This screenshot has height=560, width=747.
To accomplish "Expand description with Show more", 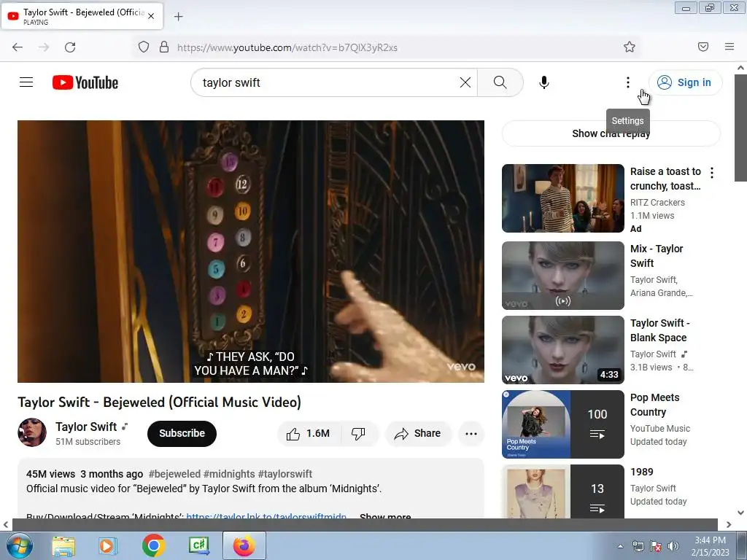I will click(x=385, y=517).
